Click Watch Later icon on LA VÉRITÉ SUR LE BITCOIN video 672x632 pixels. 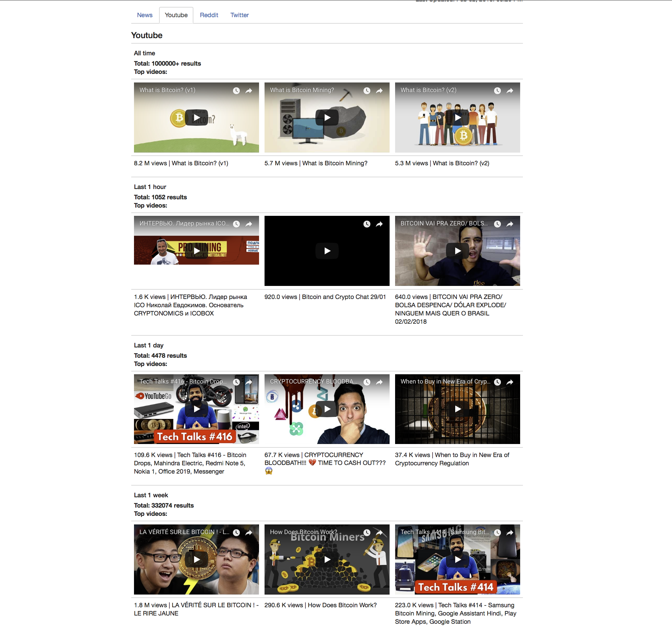(x=236, y=533)
